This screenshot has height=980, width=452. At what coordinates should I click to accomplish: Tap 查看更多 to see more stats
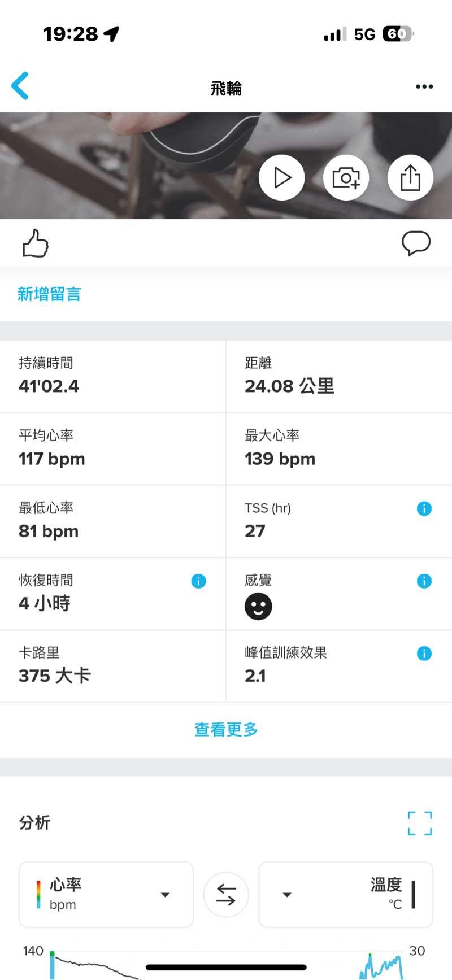[x=226, y=730]
